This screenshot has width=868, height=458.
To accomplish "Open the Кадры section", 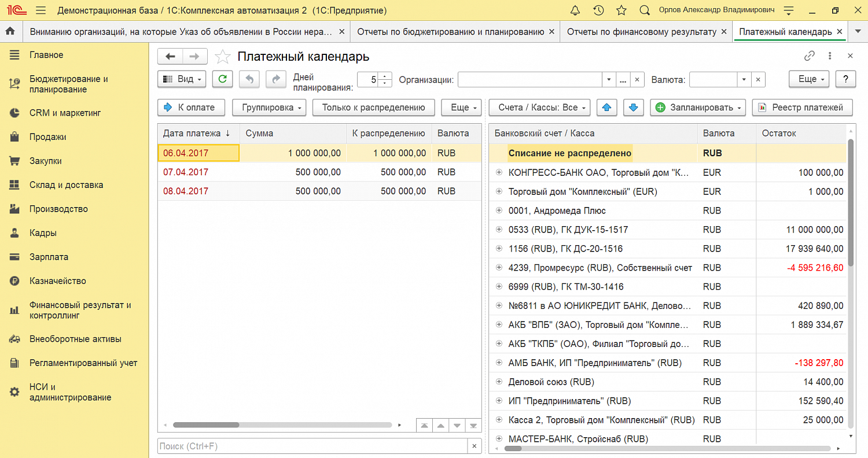I will [x=43, y=233].
